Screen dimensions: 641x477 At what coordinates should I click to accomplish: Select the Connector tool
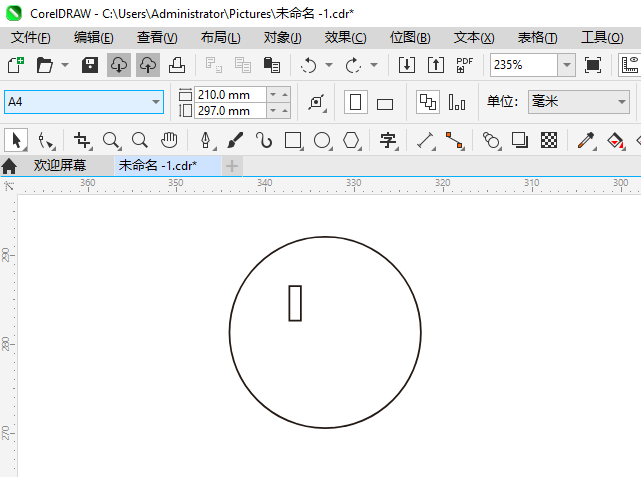point(455,140)
